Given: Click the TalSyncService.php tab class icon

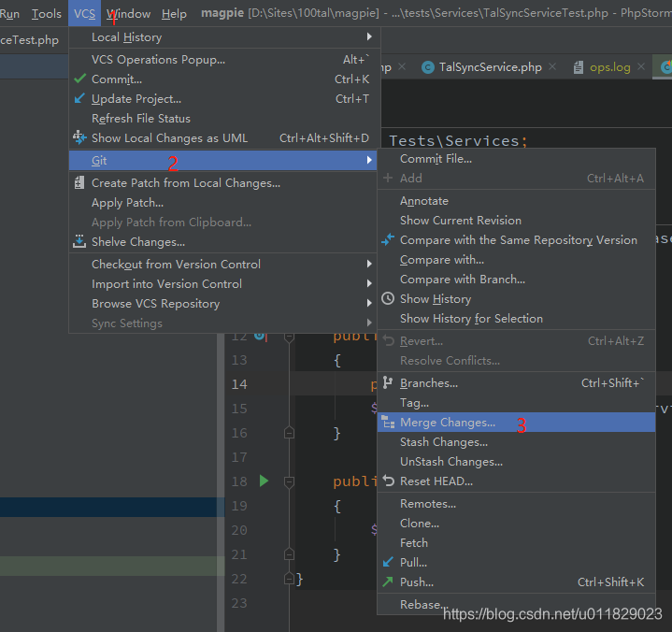Looking at the screenshot, I should (428, 67).
